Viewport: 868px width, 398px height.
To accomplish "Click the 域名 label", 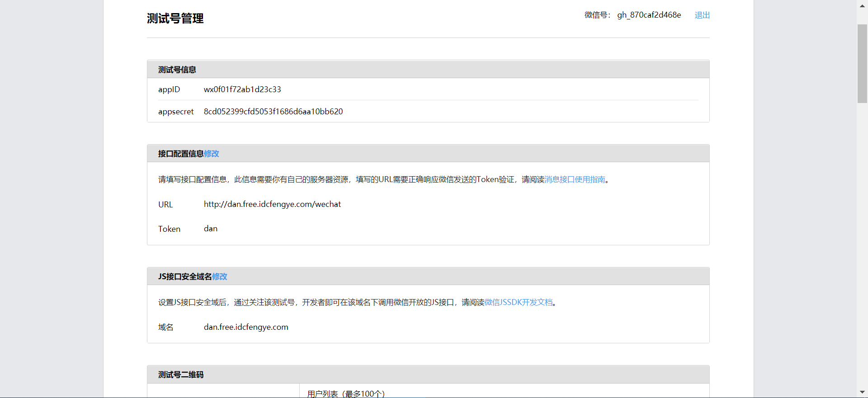I will click(166, 327).
